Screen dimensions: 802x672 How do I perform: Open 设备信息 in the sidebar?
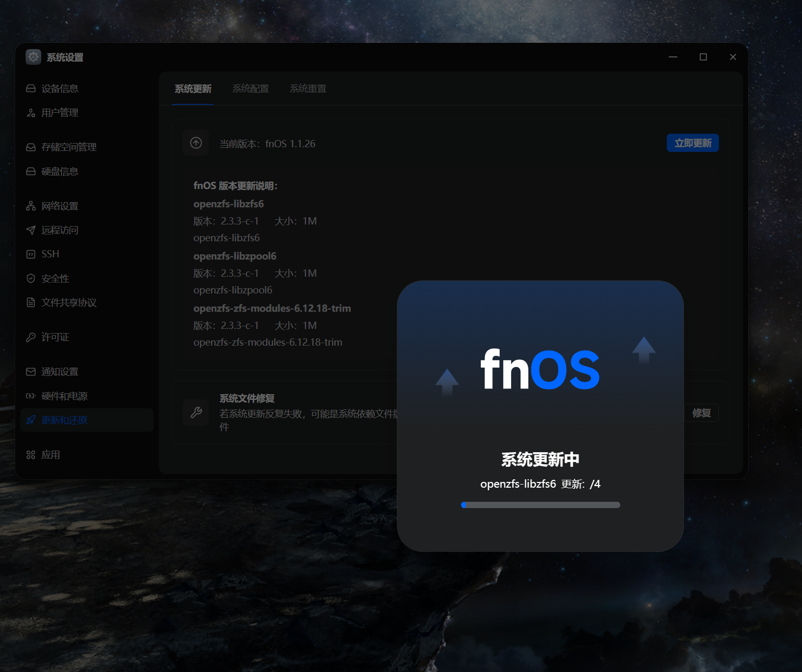tap(87, 89)
